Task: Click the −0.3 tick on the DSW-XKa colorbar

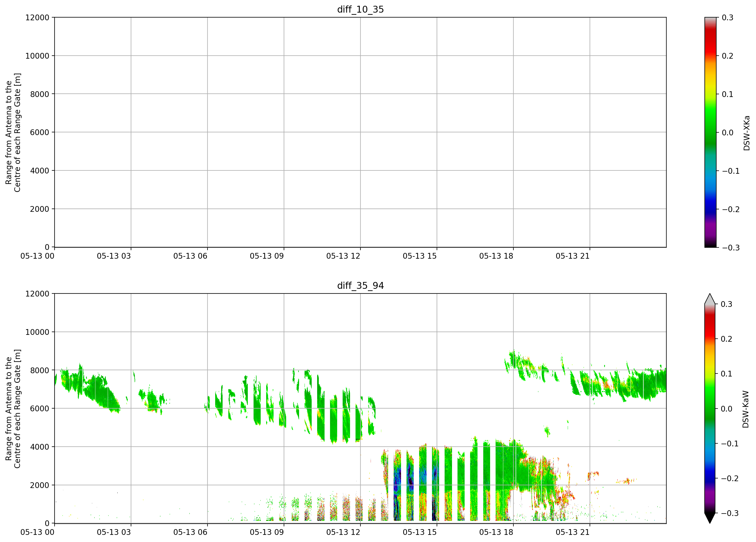Action: [x=731, y=248]
